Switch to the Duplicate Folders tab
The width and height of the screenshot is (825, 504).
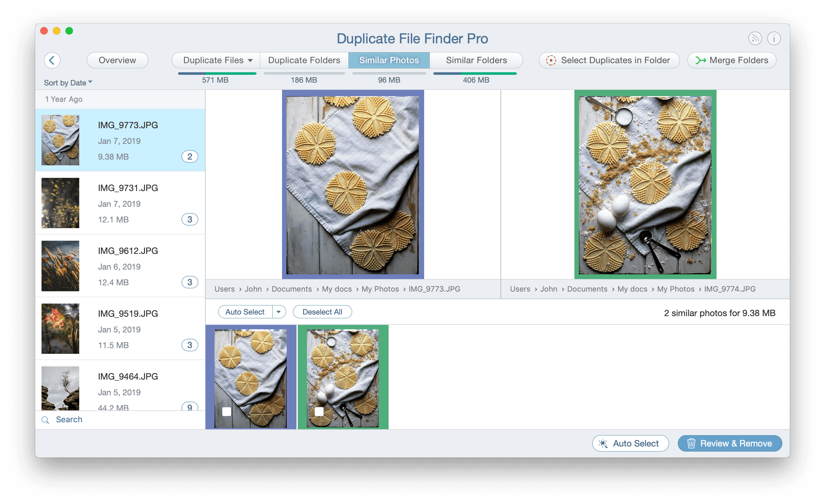tap(303, 60)
